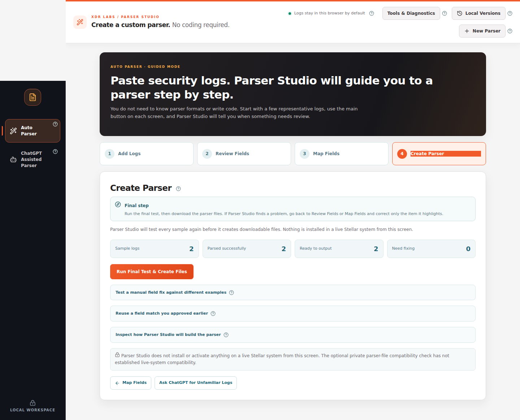
Task: Open help icon beside Create Parser heading
Action: pyautogui.click(x=178, y=189)
